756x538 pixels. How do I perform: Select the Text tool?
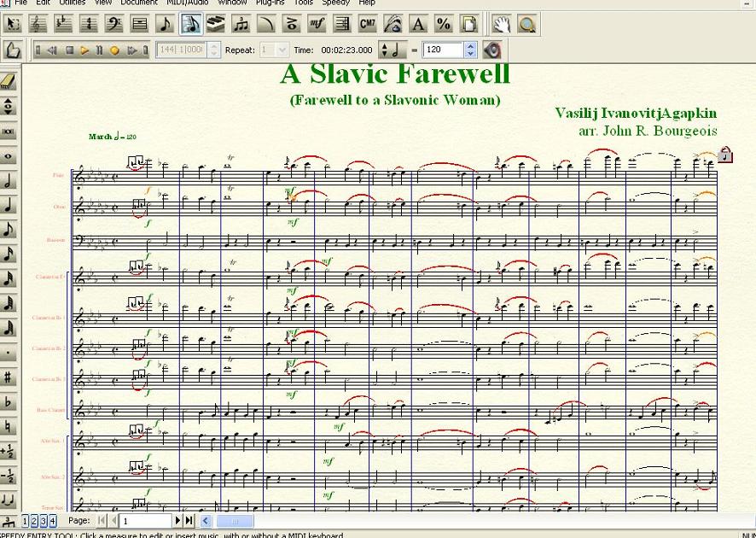pyautogui.click(x=418, y=24)
